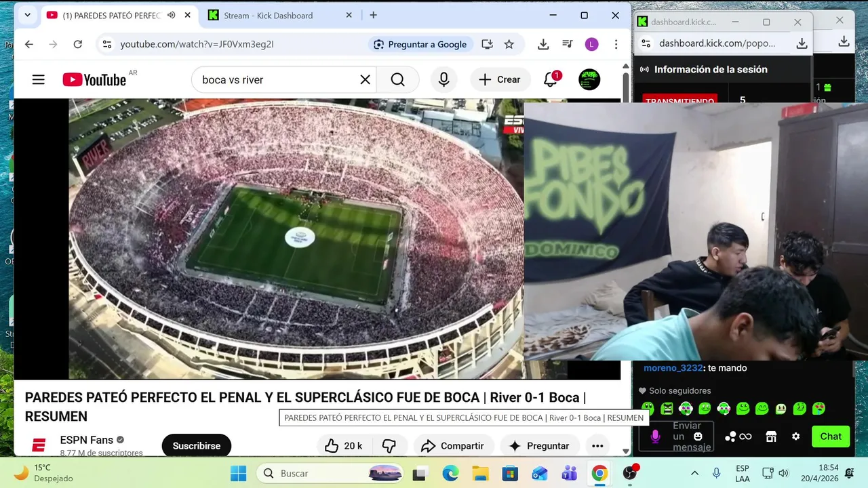Click the youtube.com address bar URL
868x488 pixels.
pos(197,44)
